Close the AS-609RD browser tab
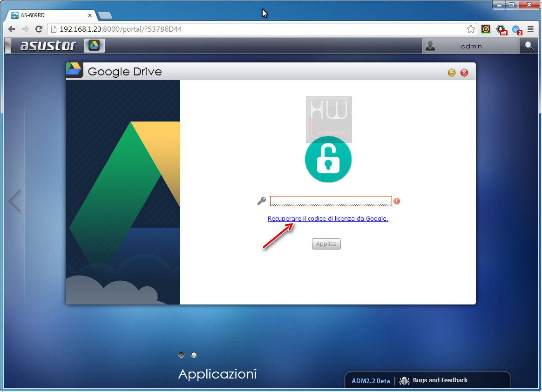The image size is (542, 392). [x=89, y=15]
